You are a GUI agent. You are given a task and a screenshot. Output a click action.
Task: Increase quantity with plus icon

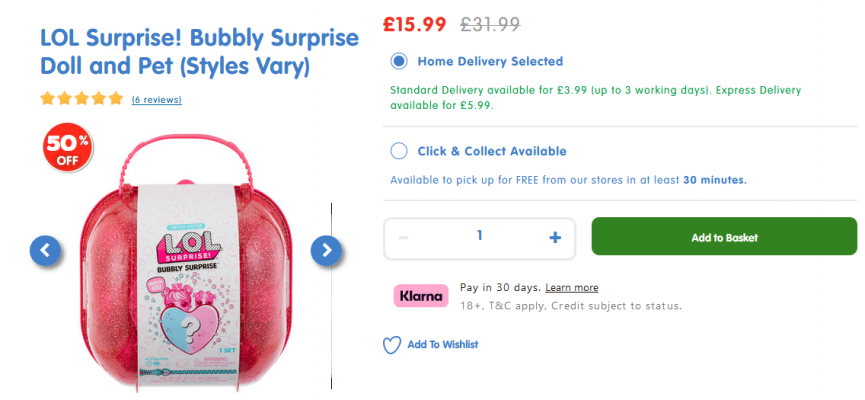pyautogui.click(x=555, y=238)
